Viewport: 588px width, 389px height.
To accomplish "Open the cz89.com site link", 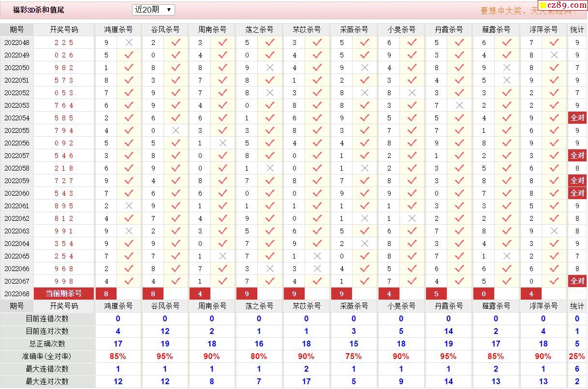I will tap(563, 5).
